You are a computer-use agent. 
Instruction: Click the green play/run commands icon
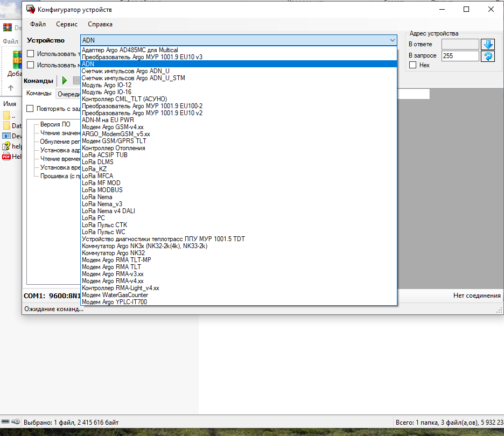pos(65,81)
